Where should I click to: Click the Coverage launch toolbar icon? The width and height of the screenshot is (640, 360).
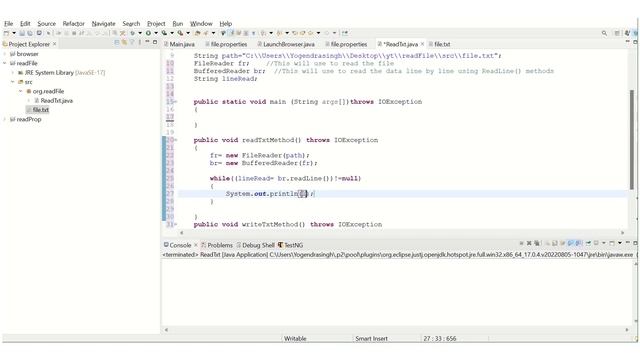coord(164,33)
